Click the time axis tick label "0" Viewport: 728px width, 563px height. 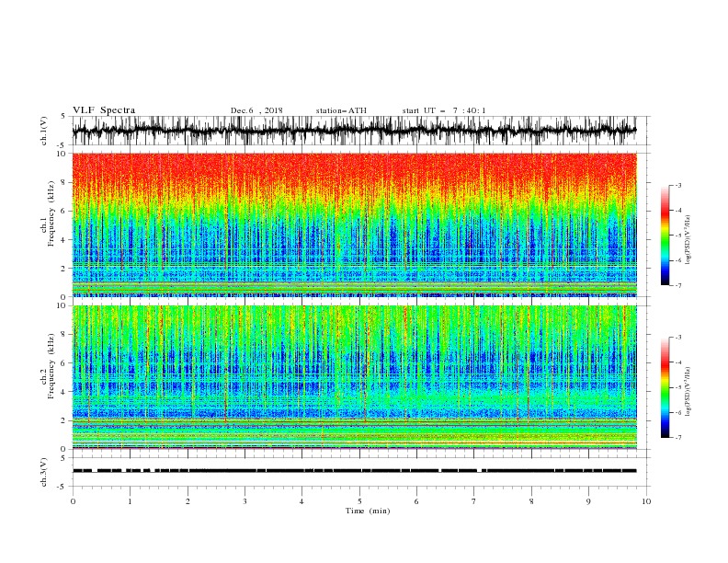73,501
